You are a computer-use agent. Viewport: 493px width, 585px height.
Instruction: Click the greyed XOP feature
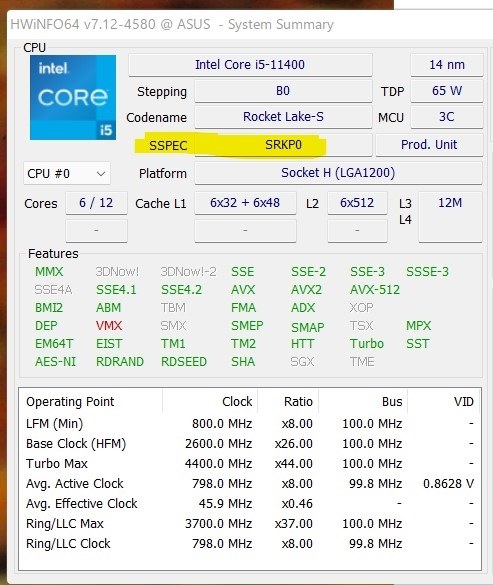(x=361, y=308)
